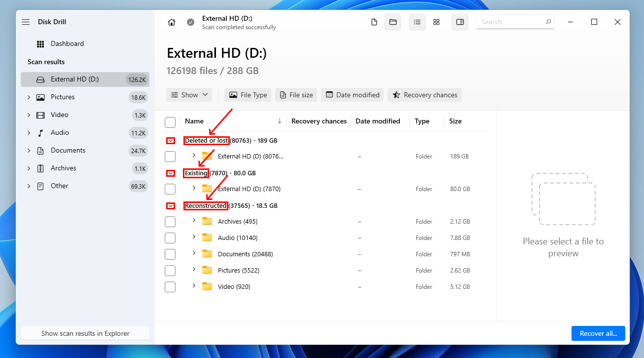Open the Show filter dropdown

click(x=189, y=95)
